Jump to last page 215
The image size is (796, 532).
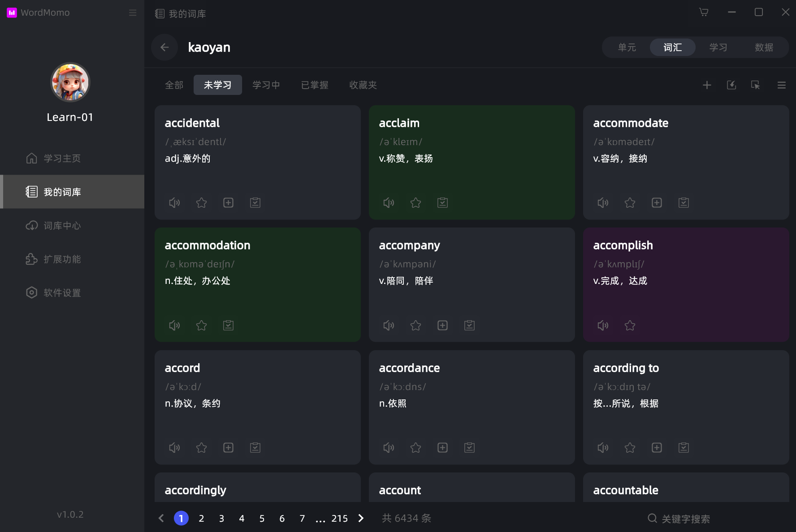(339, 518)
